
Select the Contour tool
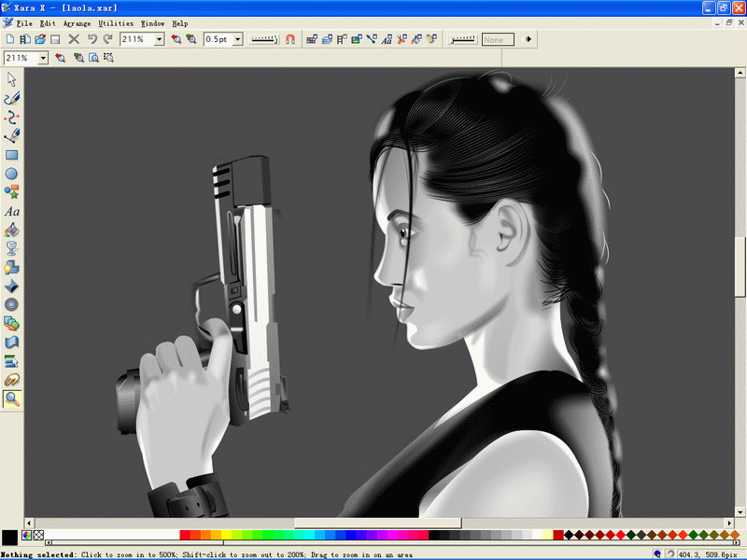[11, 304]
